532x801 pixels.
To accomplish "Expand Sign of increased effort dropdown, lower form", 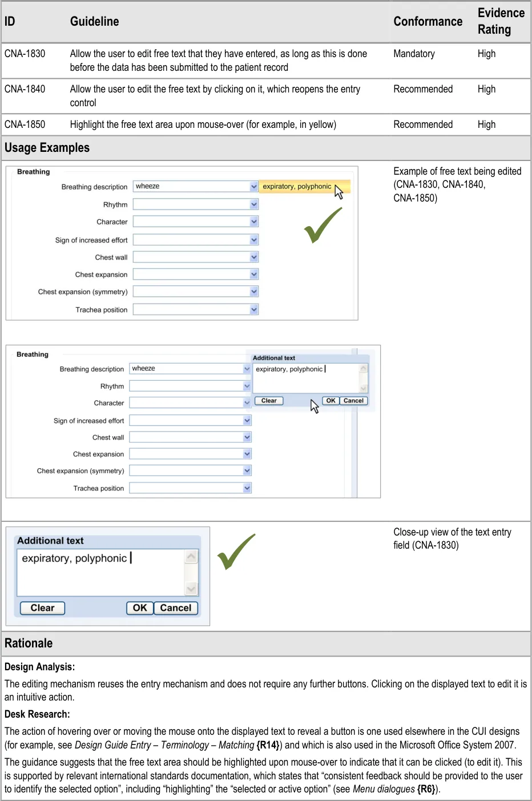I will click(x=247, y=421).
